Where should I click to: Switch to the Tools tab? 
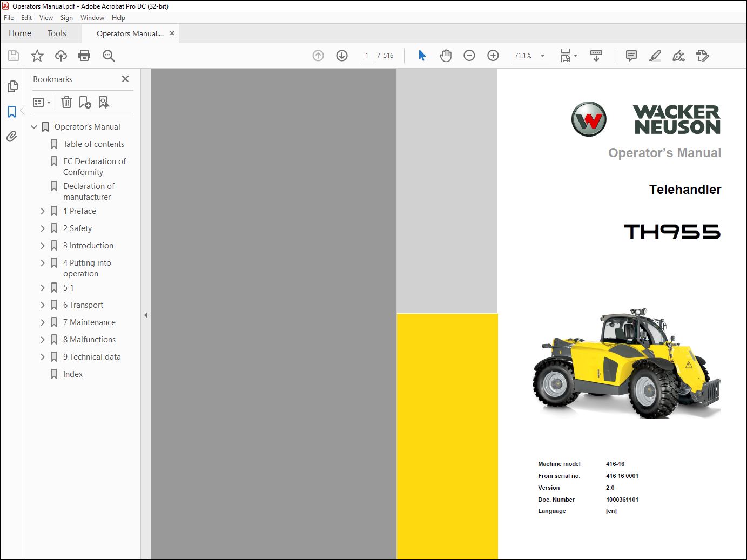point(57,33)
